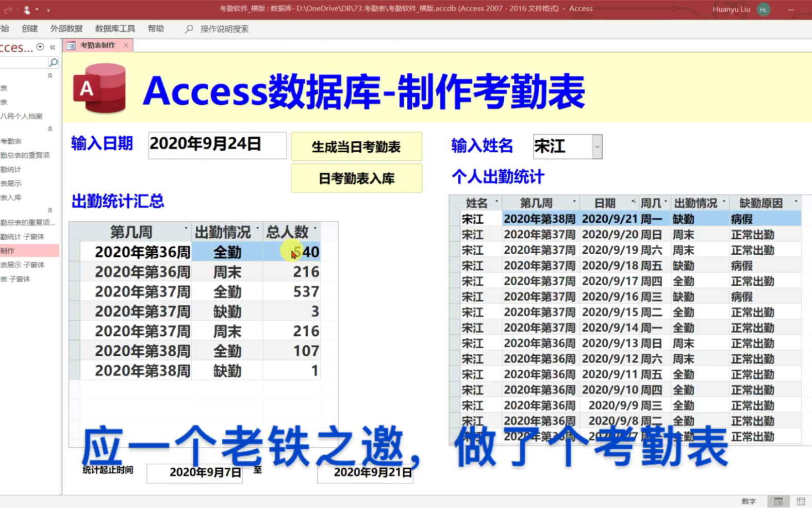Click the 操作说明搜索 magnifier icon
The height and width of the screenshot is (508, 812).
coord(189,29)
